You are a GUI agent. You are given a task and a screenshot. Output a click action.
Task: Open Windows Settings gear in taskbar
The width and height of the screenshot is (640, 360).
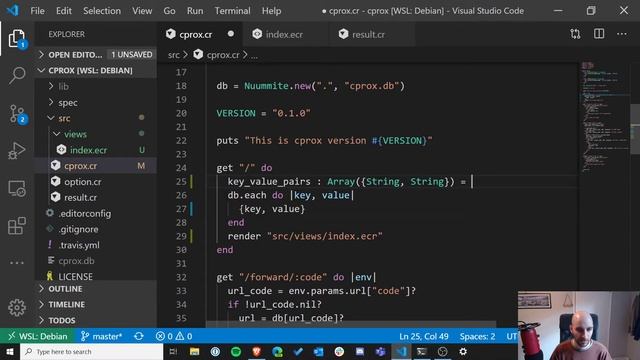463,352
